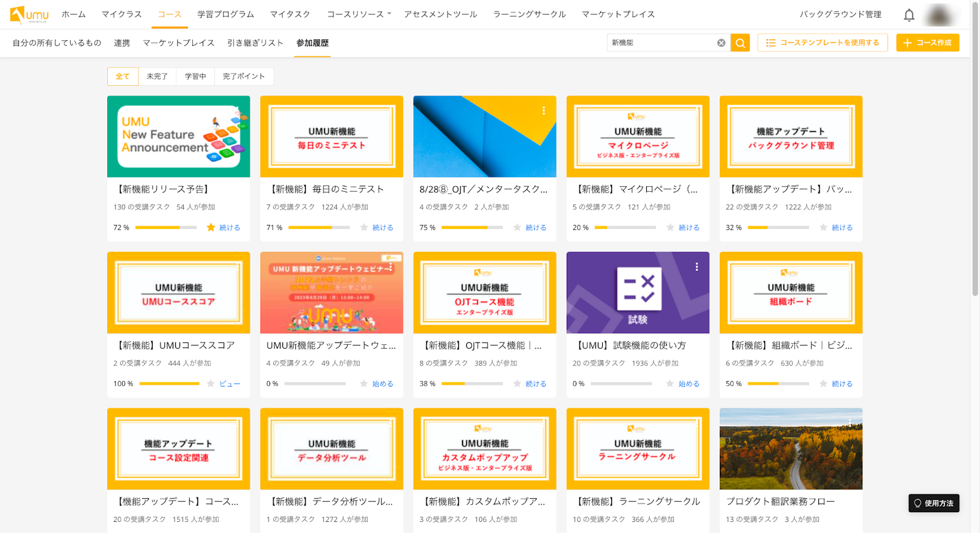The image size is (980, 533).
Task: Open カスタムポップアップ course thumbnail
Action: (484, 448)
